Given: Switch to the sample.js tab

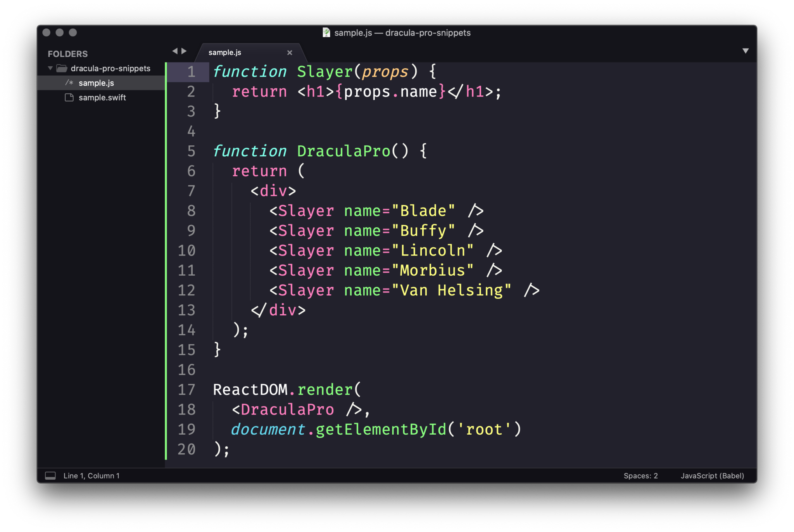Looking at the screenshot, I should tap(225, 52).
